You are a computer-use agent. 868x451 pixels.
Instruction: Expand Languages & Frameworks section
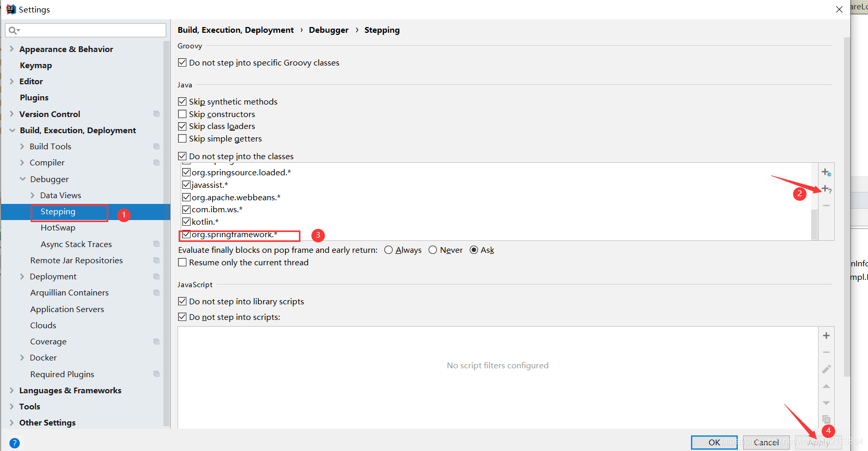11,390
